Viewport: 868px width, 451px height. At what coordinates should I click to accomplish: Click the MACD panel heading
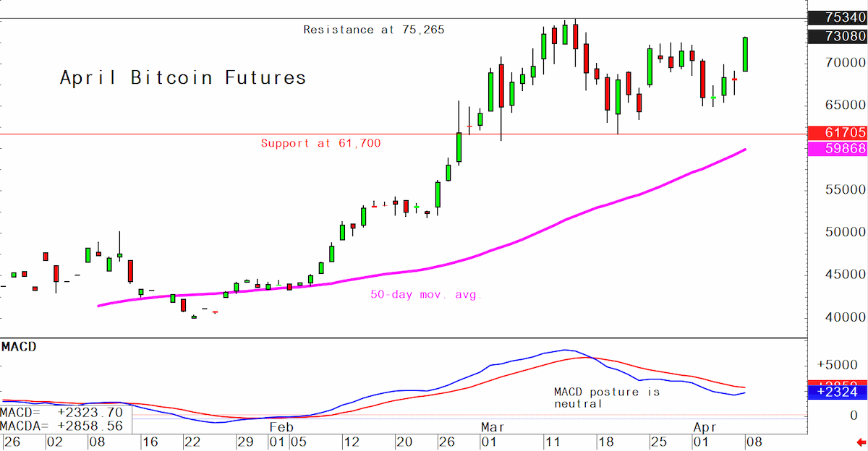coord(19,348)
